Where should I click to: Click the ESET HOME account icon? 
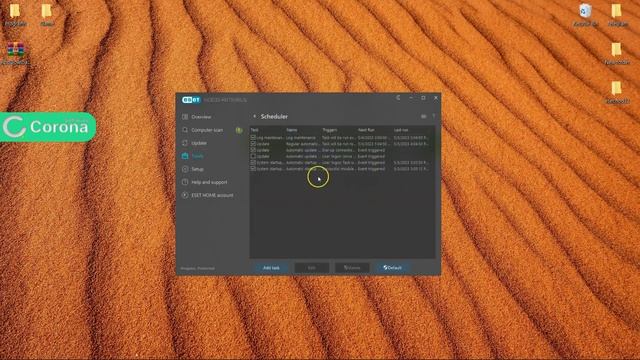[x=185, y=195]
